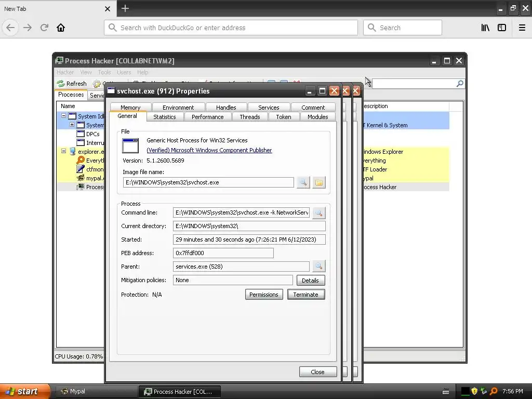This screenshot has height=399, width=532.
Task: Click the Process Hacker CPU graph tray icon
Action: coord(465,391)
